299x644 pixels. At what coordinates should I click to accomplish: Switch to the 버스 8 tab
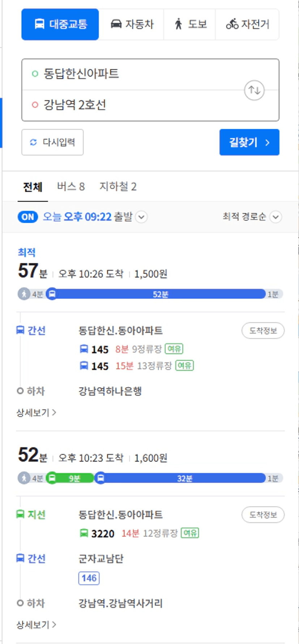(71, 187)
